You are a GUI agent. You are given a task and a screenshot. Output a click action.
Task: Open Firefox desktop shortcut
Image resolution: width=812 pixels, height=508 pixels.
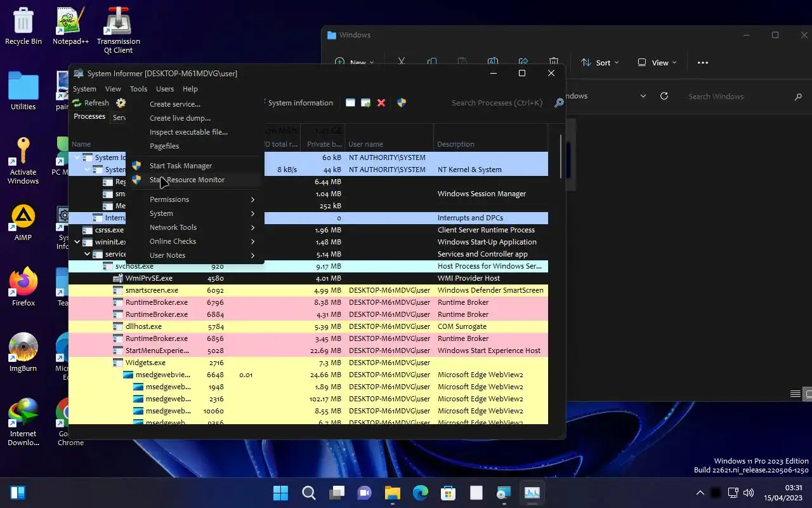tap(23, 288)
